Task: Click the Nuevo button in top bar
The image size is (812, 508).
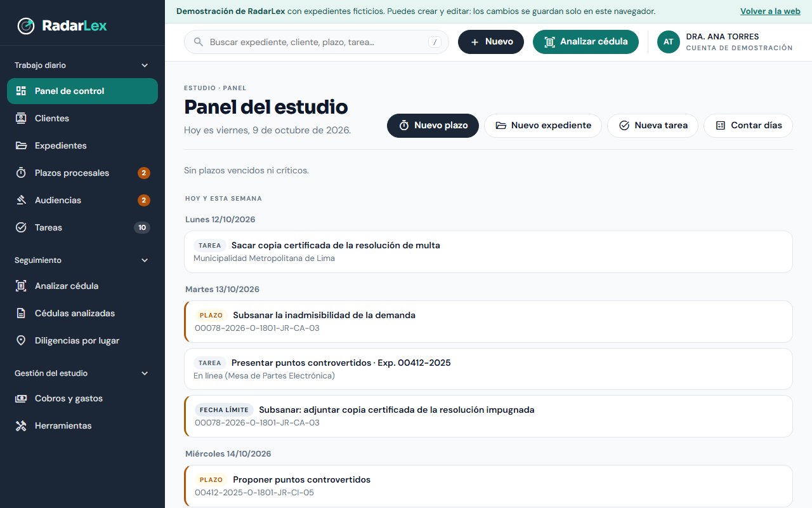Action: pos(491,42)
